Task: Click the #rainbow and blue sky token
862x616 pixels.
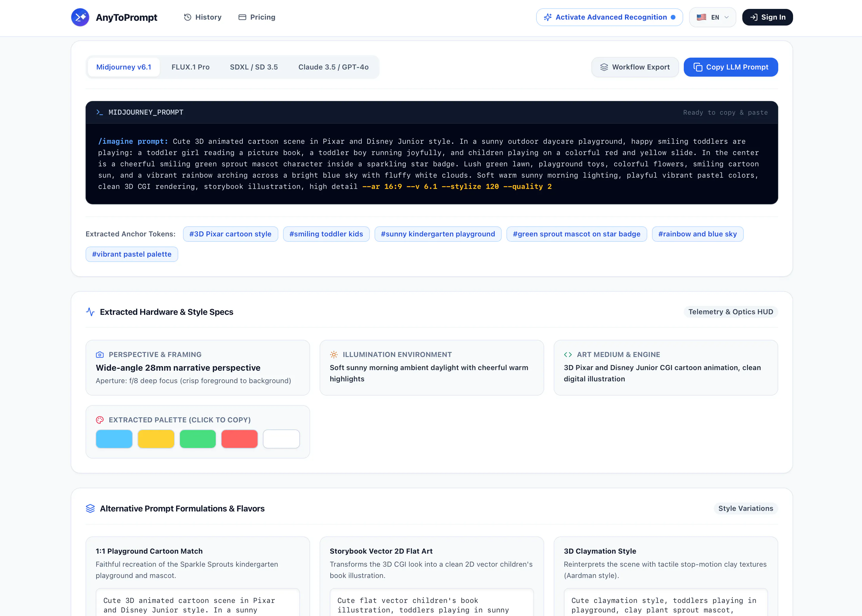Action: pyautogui.click(x=697, y=234)
